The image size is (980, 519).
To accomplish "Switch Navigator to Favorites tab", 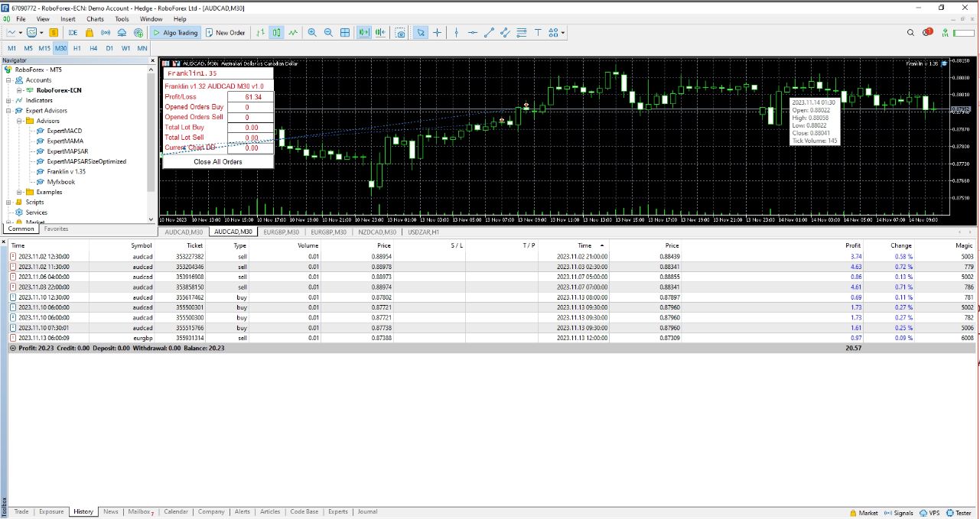I will point(56,229).
